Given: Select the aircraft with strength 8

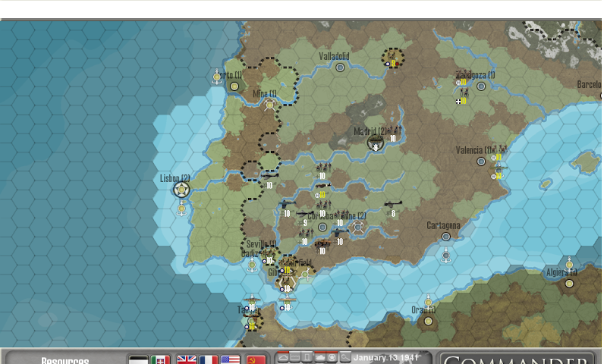Looking at the screenshot, I should pyautogui.click(x=392, y=208).
